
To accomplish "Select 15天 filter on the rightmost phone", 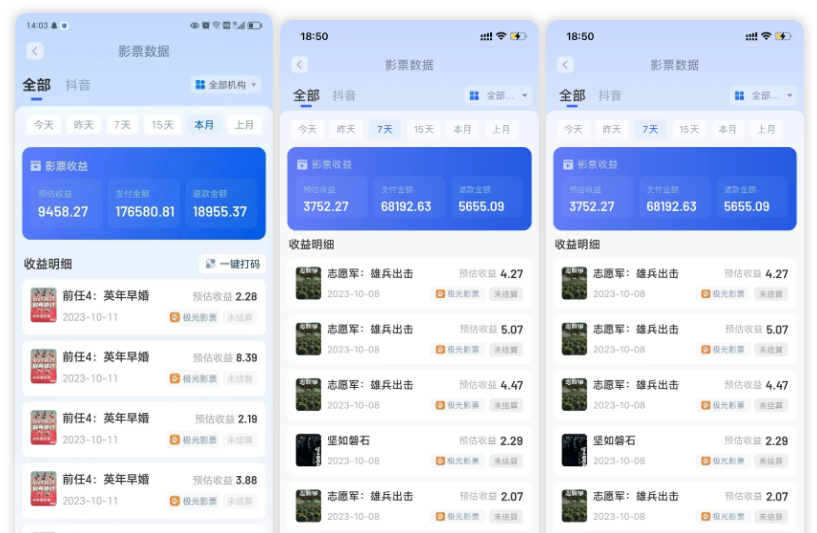I will click(689, 129).
